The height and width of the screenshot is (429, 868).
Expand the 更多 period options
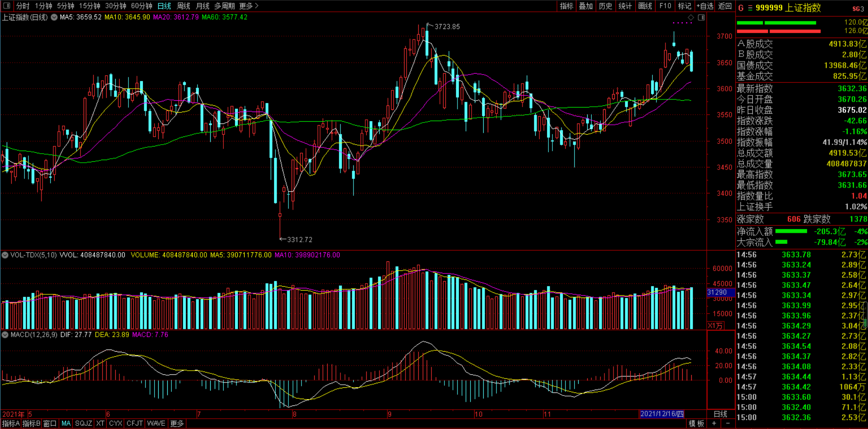point(249,6)
